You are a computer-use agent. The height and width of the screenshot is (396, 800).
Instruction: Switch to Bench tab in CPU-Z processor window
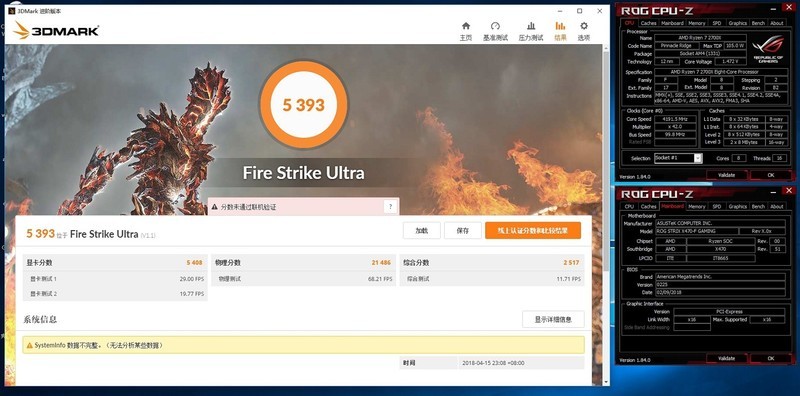[x=758, y=23]
